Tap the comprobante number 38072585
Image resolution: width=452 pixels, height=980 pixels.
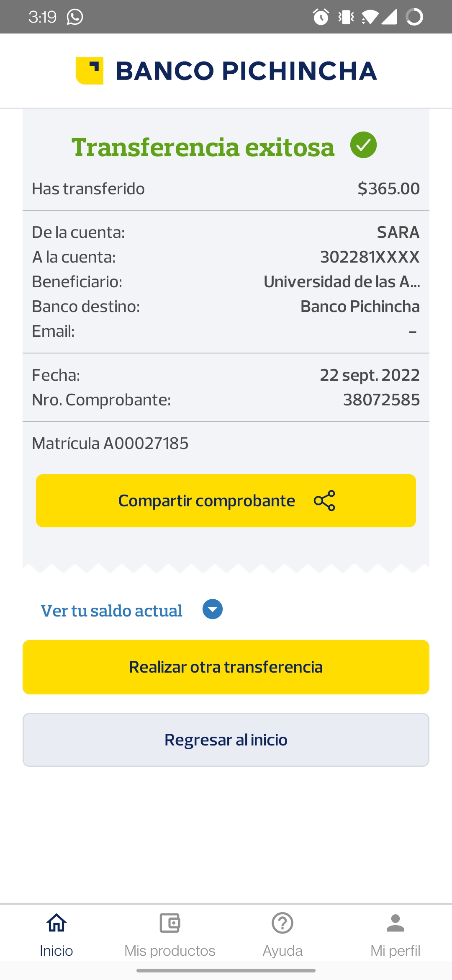(381, 400)
